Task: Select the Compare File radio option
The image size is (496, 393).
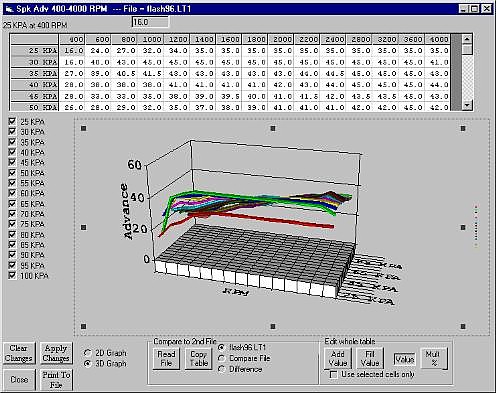Action: click(221, 358)
